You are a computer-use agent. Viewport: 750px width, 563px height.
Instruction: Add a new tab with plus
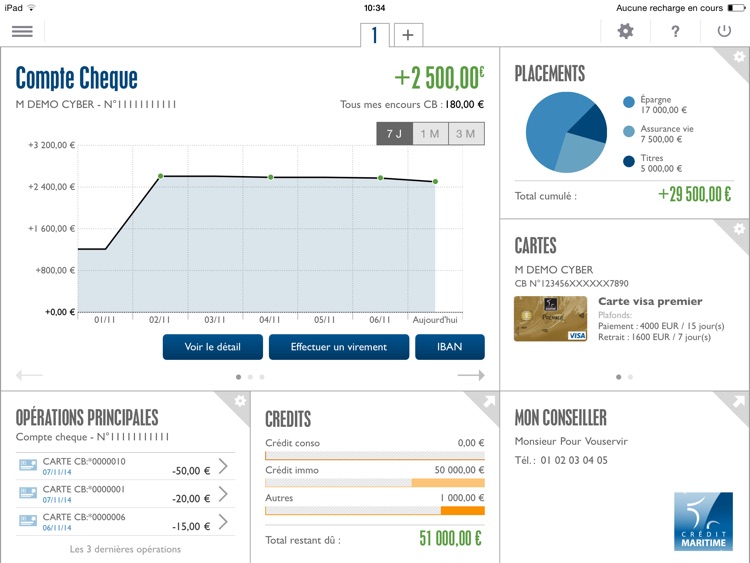pyautogui.click(x=408, y=35)
